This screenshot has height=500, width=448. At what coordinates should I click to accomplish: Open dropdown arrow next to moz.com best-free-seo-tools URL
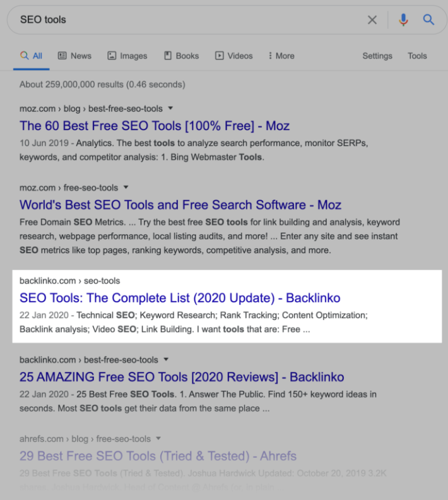(x=170, y=108)
